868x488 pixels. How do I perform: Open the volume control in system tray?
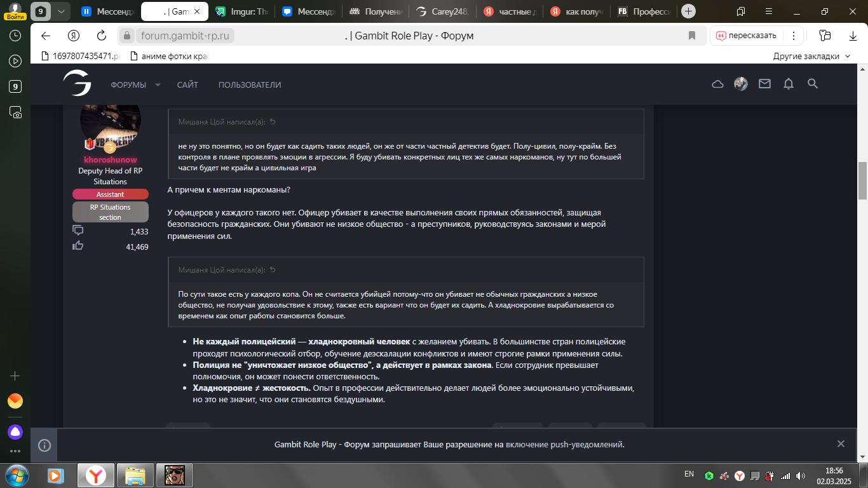pyautogui.click(x=801, y=475)
